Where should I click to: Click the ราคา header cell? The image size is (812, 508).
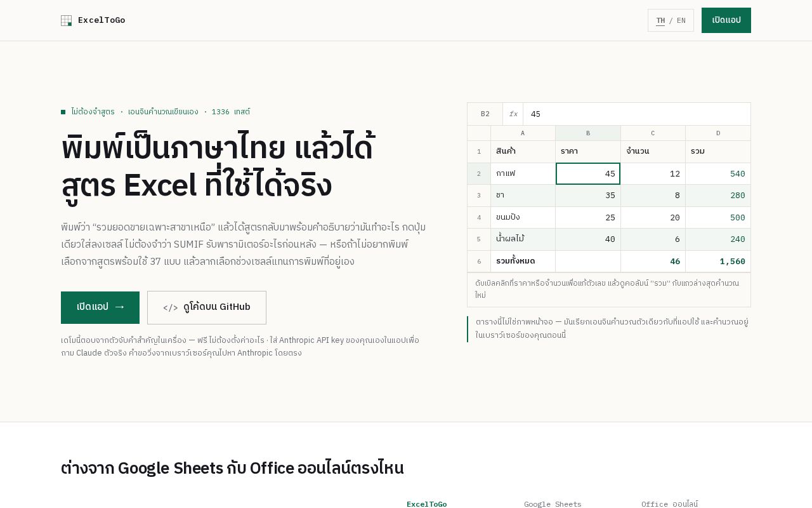click(x=588, y=152)
